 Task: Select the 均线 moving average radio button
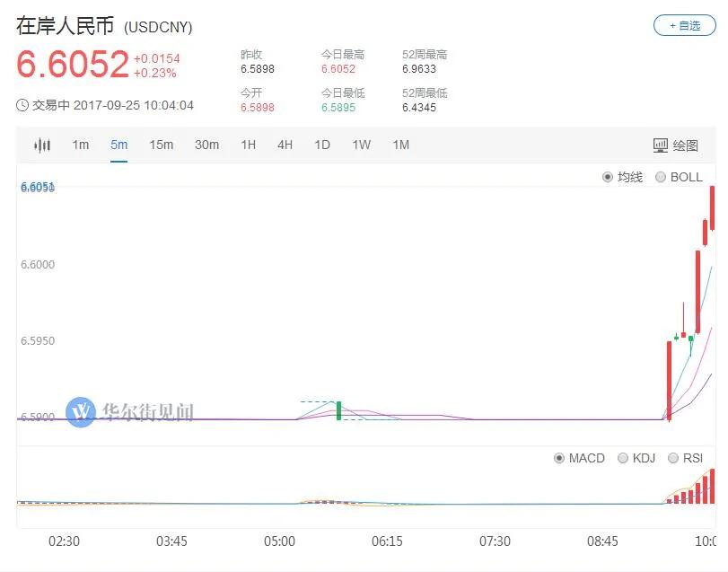tap(608, 177)
